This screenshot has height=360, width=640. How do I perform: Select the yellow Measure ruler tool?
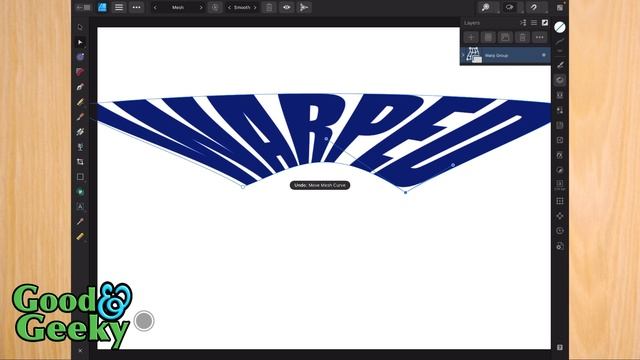[80, 237]
